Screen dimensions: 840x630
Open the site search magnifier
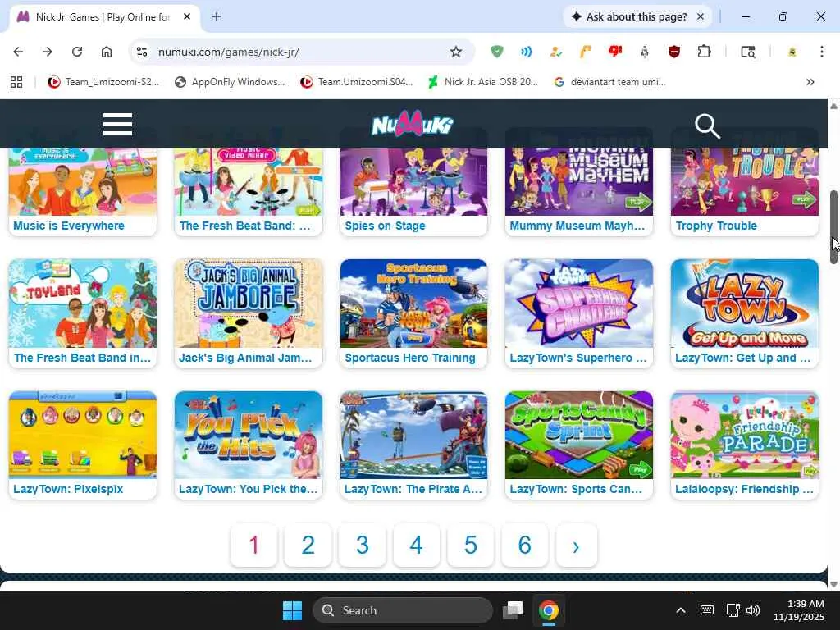(x=707, y=126)
